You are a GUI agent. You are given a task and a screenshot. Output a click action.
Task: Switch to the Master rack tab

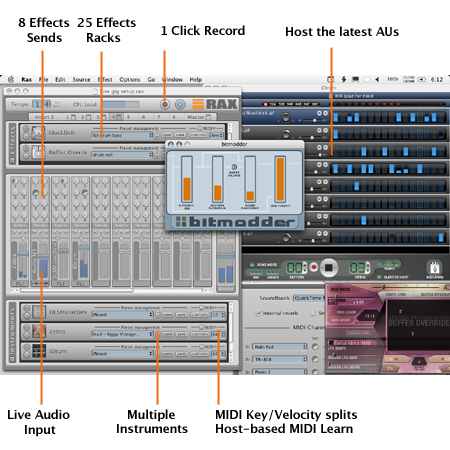[199, 117]
